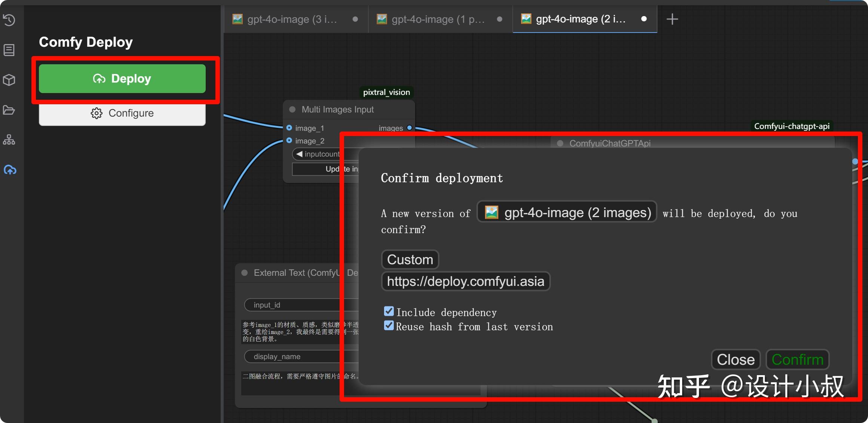Switch to gpt-4o-image (1 p... tab
Image resolution: width=868 pixels, height=423 pixels.
pos(438,19)
